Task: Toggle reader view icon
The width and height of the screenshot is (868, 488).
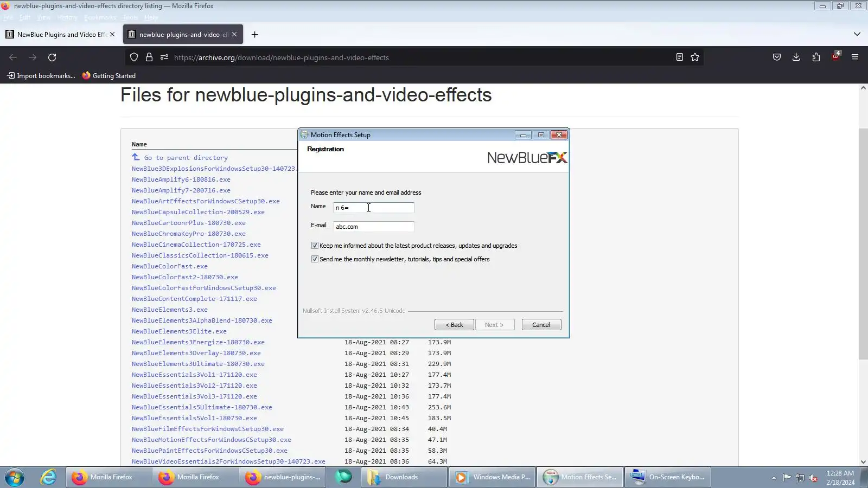Action: point(679,57)
